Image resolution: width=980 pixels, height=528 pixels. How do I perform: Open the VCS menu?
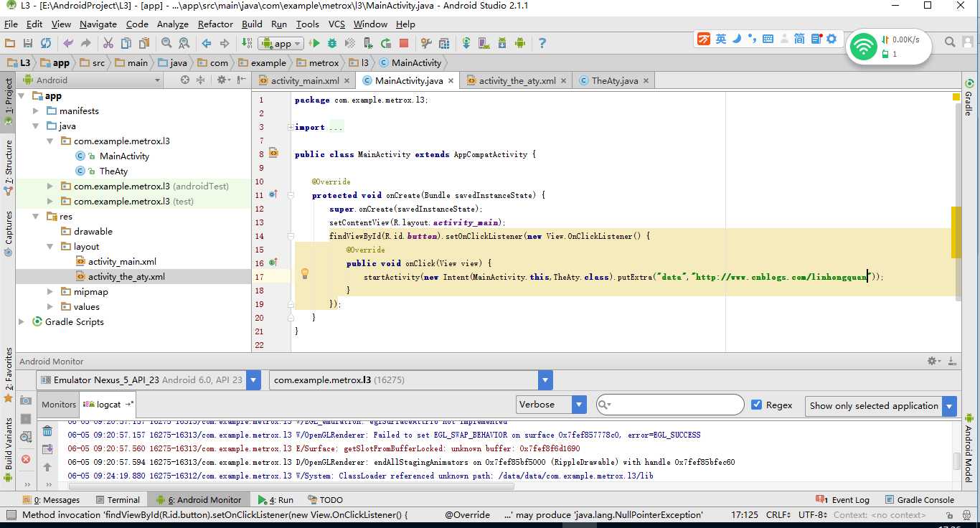point(336,24)
